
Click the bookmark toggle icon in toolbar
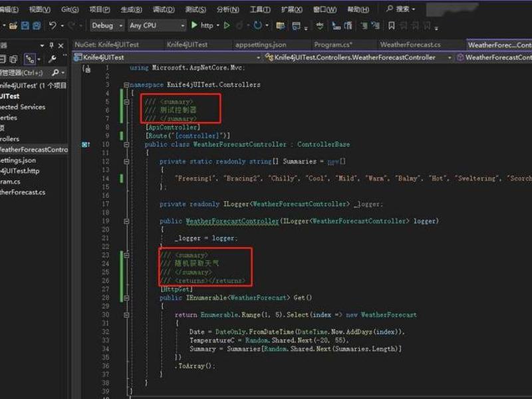(x=391, y=26)
